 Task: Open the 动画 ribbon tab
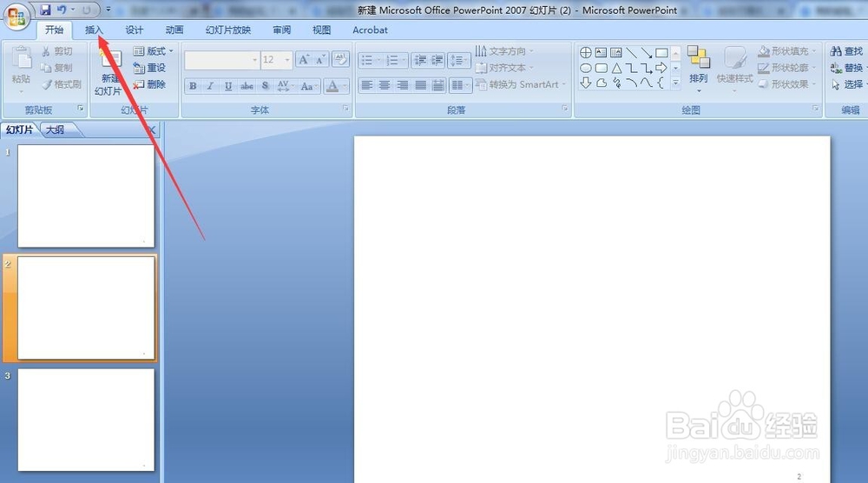[174, 30]
